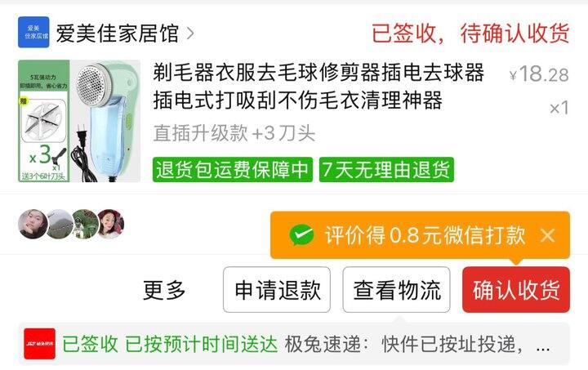Open the 已签收 delivery status bar
The height and width of the screenshot is (370, 588).
[294, 344]
